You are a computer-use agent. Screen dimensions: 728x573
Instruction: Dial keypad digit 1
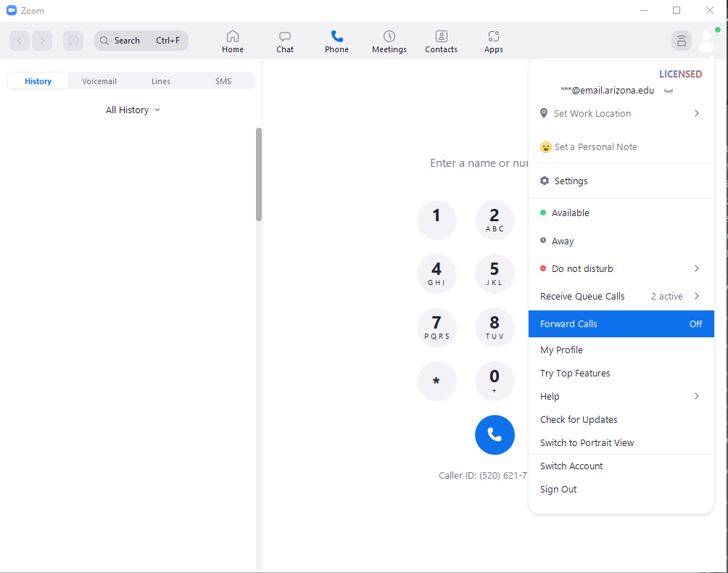pyautogui.click(x=437, y=220)
